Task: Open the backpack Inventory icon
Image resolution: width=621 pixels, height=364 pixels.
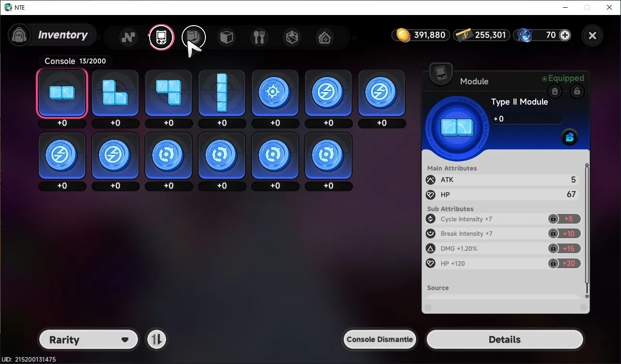Action: tap(20, 36)
